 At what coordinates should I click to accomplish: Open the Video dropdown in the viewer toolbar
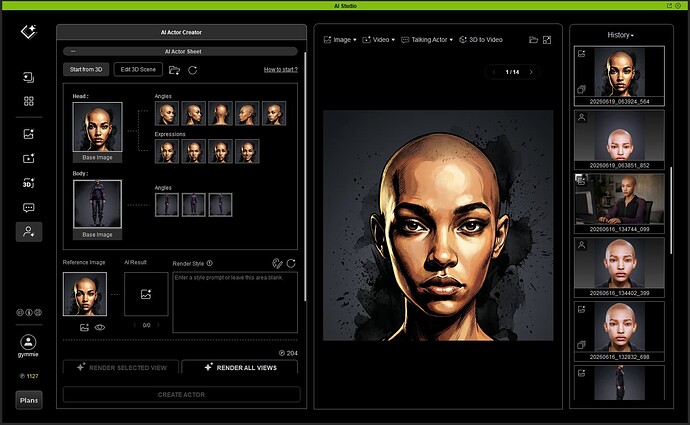[x=378, y=40]
